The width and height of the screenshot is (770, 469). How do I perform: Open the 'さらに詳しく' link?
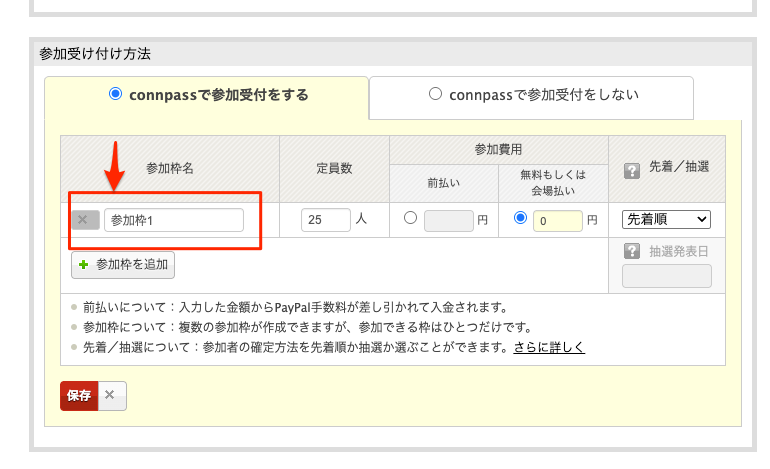click(549, 347)
